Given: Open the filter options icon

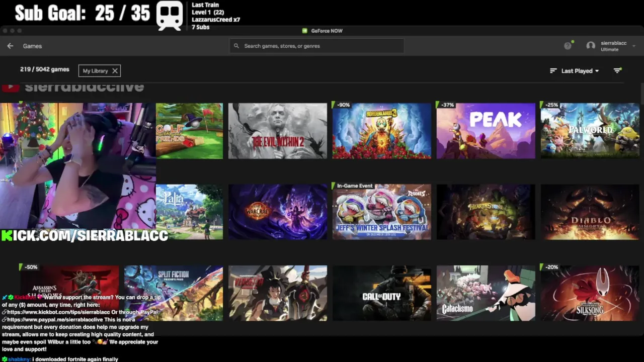Looking at the screenshot, I should tap(617, 71).
